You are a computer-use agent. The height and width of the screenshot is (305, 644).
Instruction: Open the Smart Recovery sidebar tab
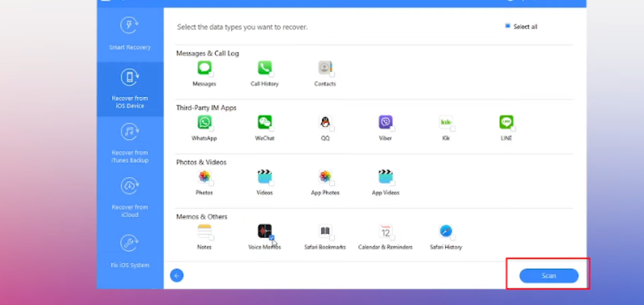click(129, 34)
